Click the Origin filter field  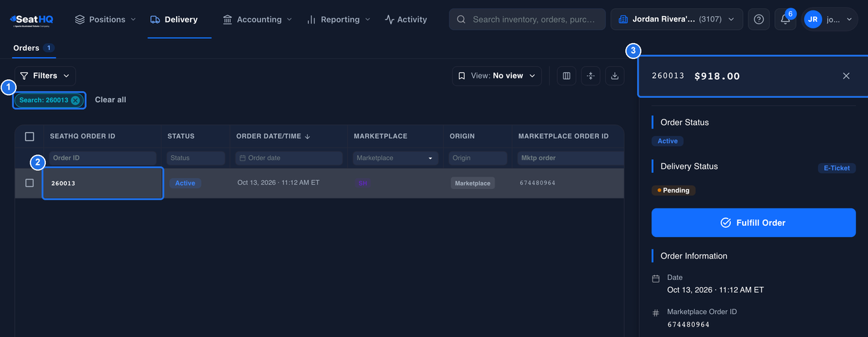click(x=478, y=158)
